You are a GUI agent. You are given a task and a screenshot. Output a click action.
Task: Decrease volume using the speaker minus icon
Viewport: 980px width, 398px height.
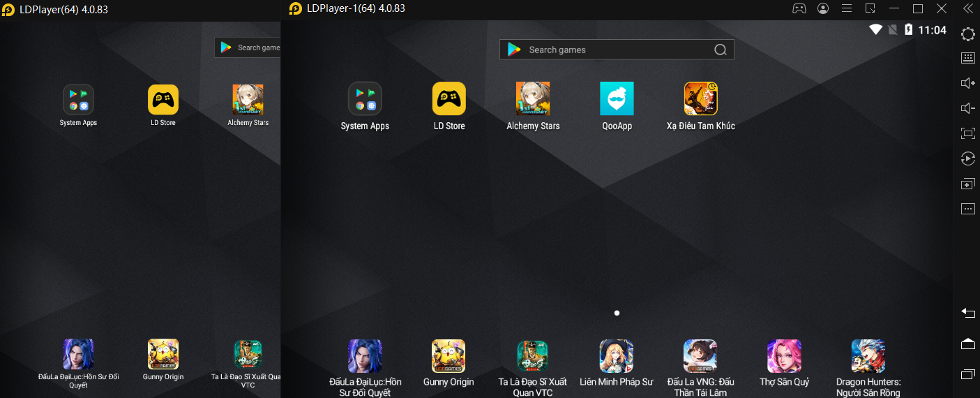(967, 108)
